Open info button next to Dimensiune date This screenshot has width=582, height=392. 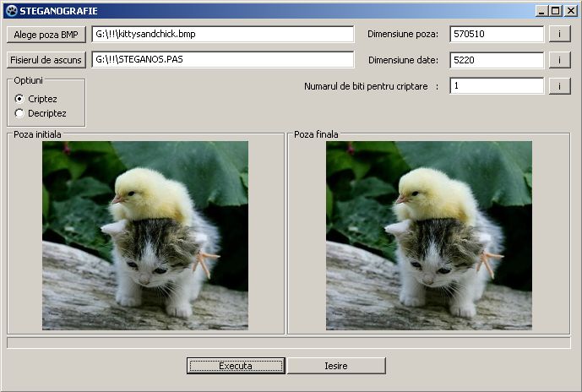(560, 60)
